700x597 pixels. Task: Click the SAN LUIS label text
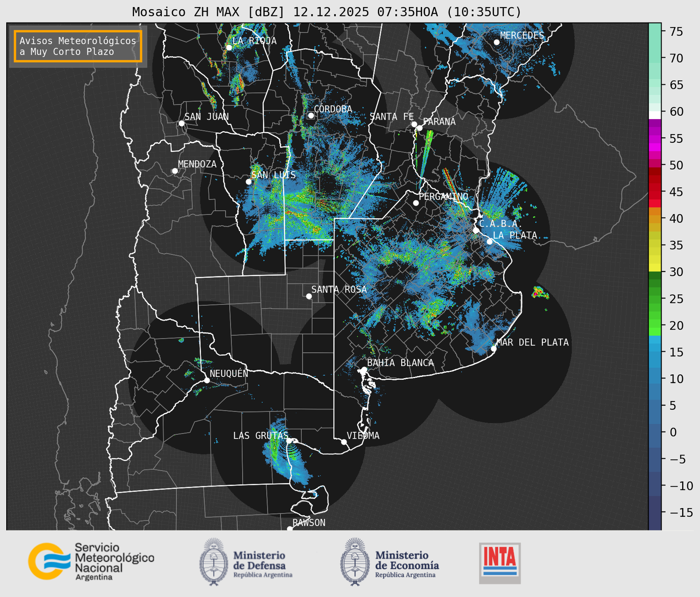point(274,175)
